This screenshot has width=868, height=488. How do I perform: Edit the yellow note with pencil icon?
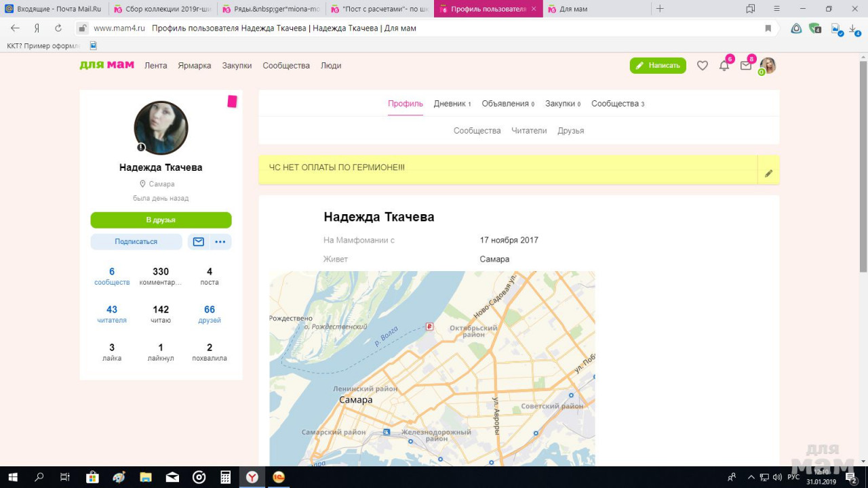(768, 174)
